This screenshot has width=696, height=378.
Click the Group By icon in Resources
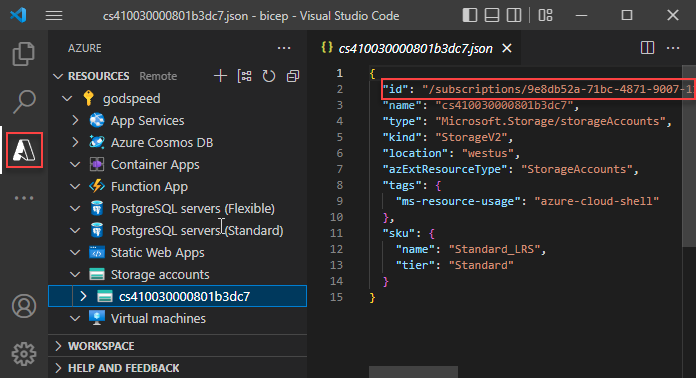tap(245, 76)
